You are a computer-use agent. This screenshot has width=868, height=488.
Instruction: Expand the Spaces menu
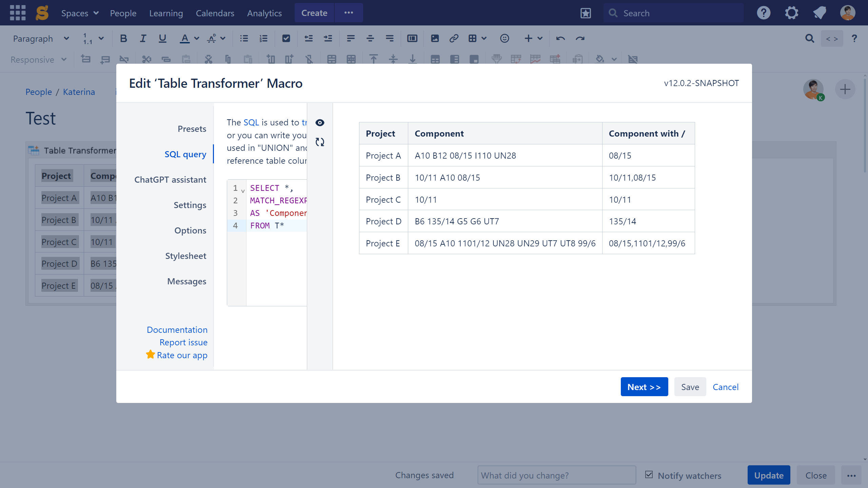pos(80,13)
